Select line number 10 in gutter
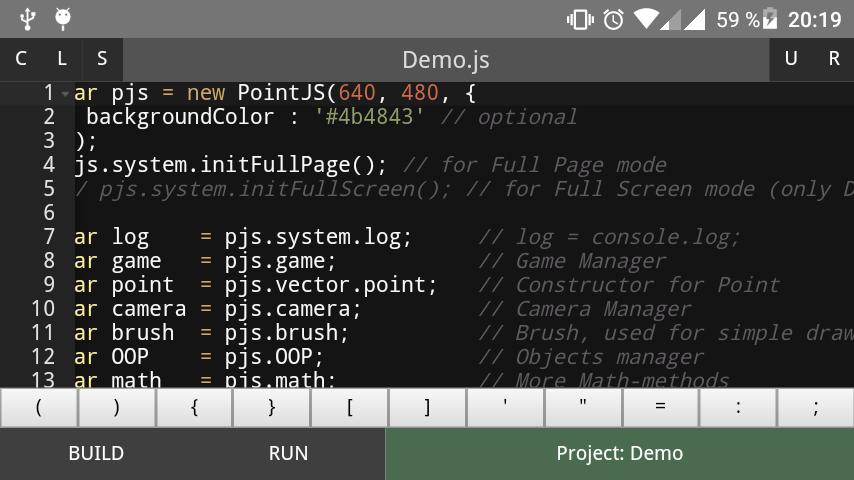The width and height of the screenshot is (854, 480). [43, 309]
